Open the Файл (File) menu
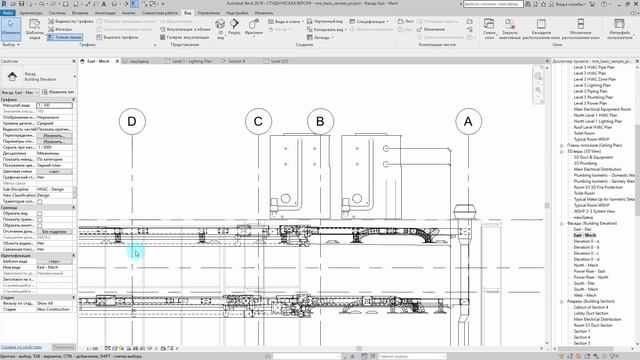The height and width of the screenshot is (360, 640). click(8, 13)
